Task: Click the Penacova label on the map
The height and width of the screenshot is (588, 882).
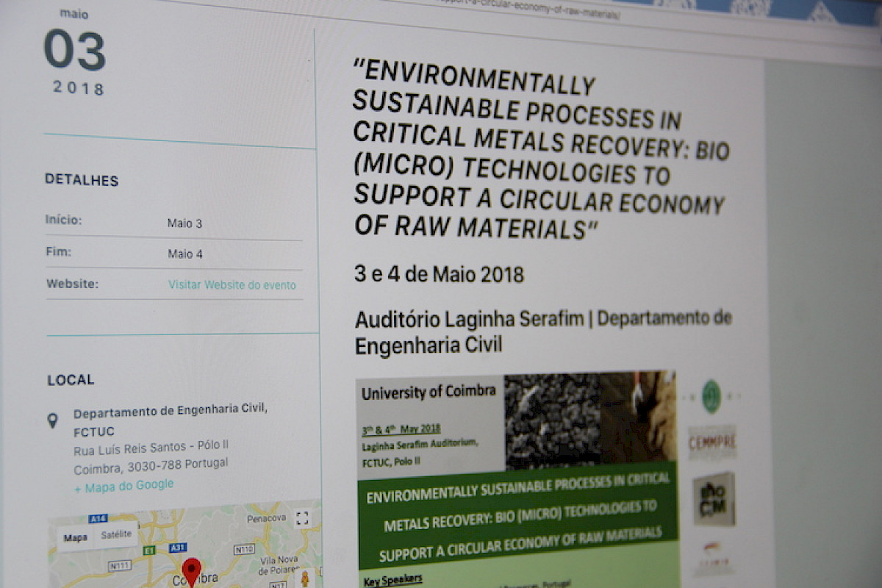Action: [266, 518]
